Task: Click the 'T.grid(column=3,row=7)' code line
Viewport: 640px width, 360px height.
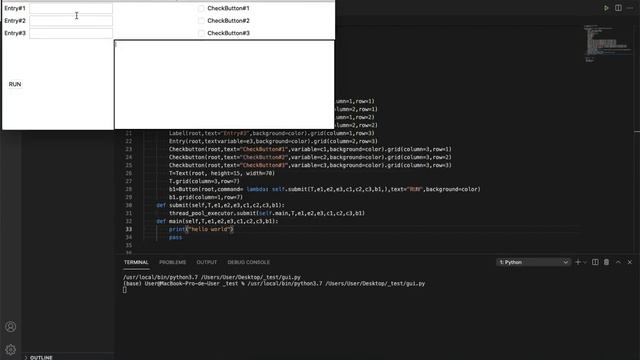Action: [204, 181]
